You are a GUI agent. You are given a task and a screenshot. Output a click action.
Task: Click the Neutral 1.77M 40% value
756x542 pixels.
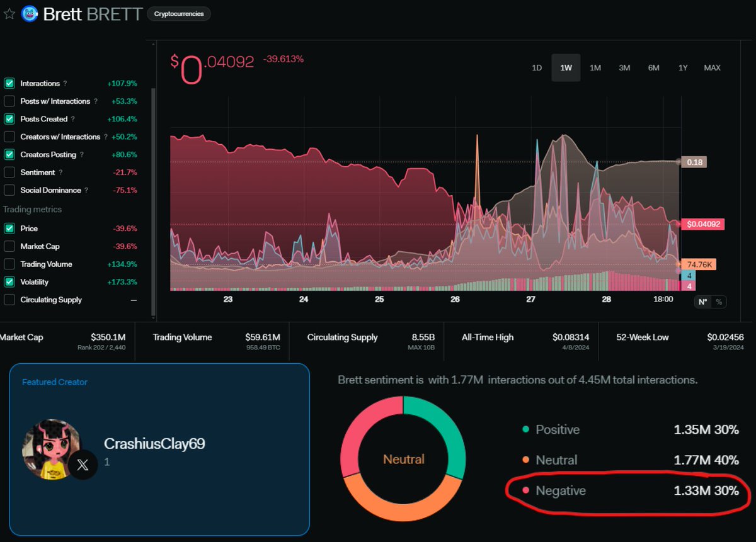pos(706,460)
